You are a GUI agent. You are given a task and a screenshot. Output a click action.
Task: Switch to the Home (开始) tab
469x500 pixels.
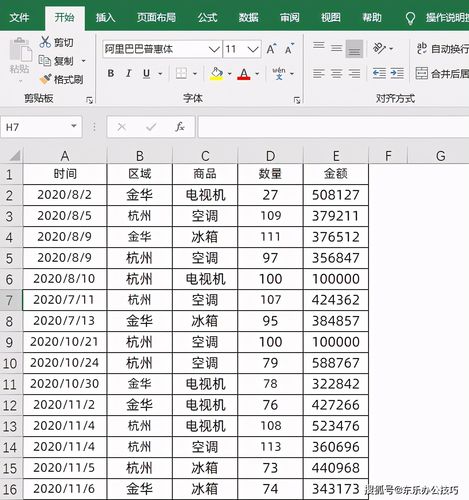(65, 17)
